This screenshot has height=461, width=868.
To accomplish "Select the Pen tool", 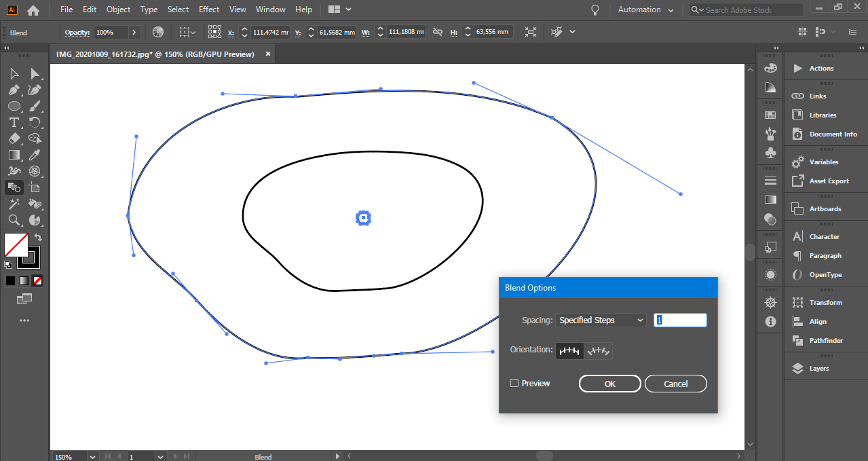I will 14,90.
